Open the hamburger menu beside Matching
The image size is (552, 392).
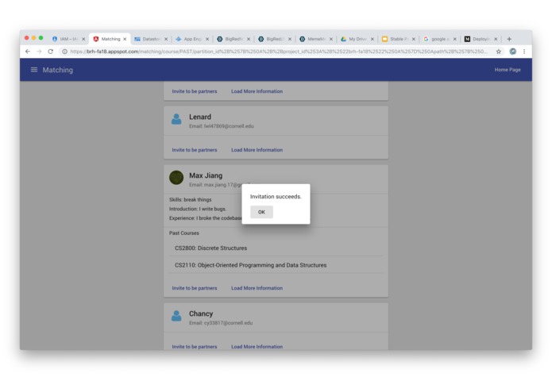click(34, 70)
